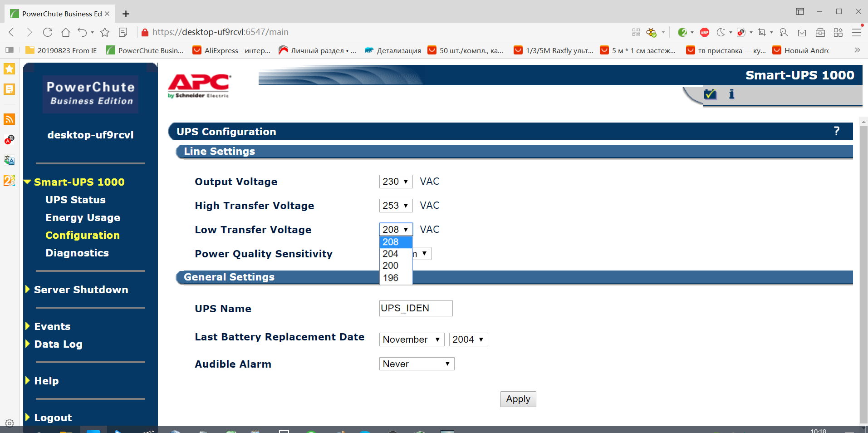Expand the Help menu section

point(28,381)
